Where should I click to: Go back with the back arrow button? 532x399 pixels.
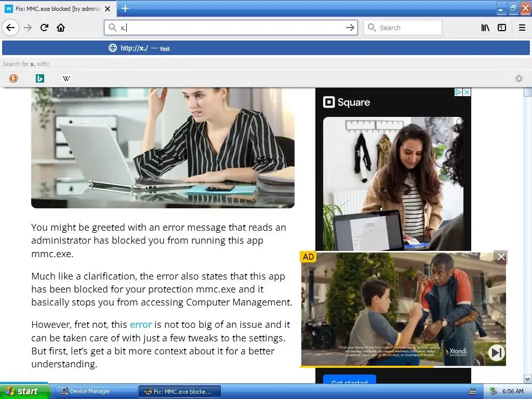(x=10, y=28)
